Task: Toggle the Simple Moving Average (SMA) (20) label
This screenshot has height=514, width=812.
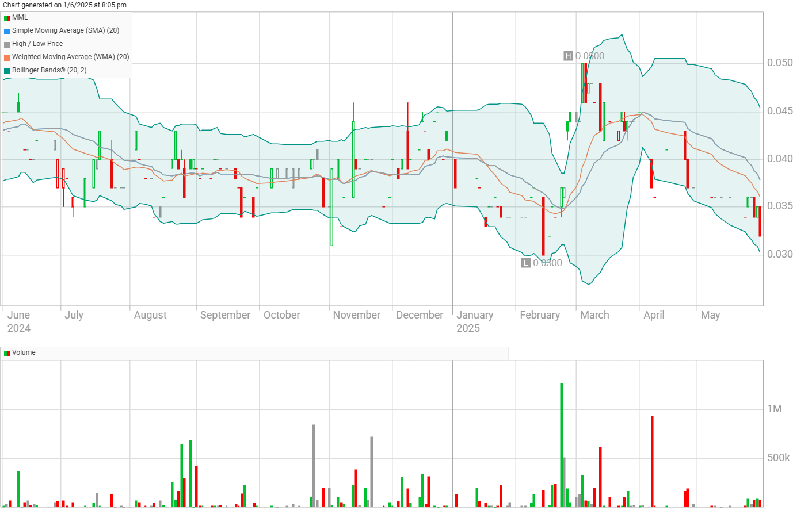Action: click(x=66, y=30)
